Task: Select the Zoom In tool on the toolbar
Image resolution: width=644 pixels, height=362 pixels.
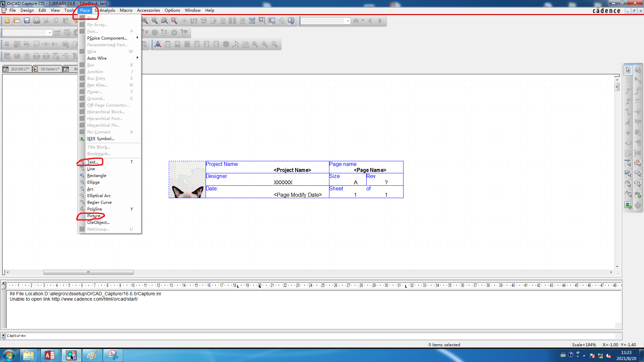Action: pyautogui.click(x=145, y=21)
